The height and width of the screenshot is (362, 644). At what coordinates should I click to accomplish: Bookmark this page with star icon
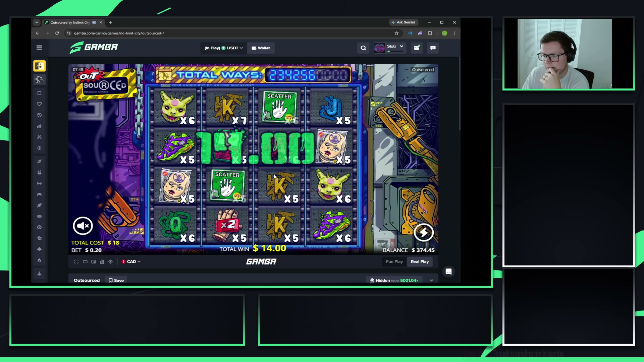[397, 33]
